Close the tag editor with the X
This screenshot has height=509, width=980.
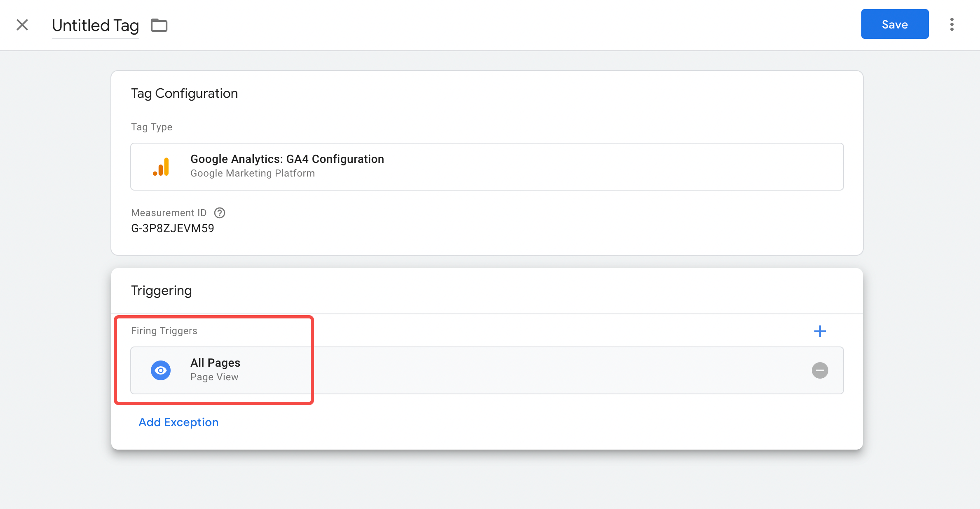22,25
